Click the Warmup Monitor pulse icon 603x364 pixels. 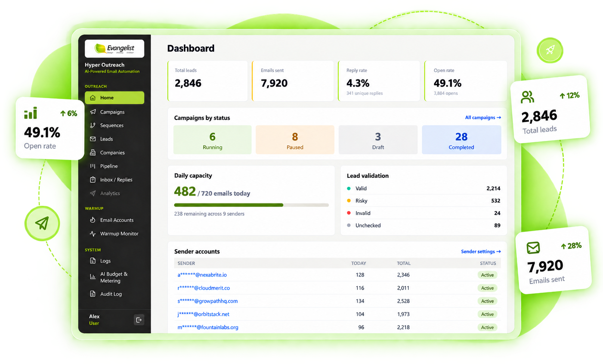coord(93,234)
